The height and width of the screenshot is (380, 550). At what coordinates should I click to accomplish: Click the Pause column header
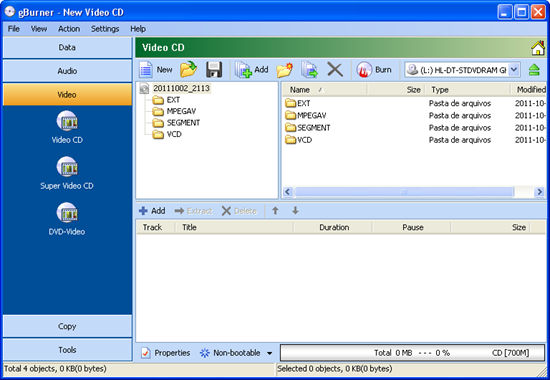[411, 227]
